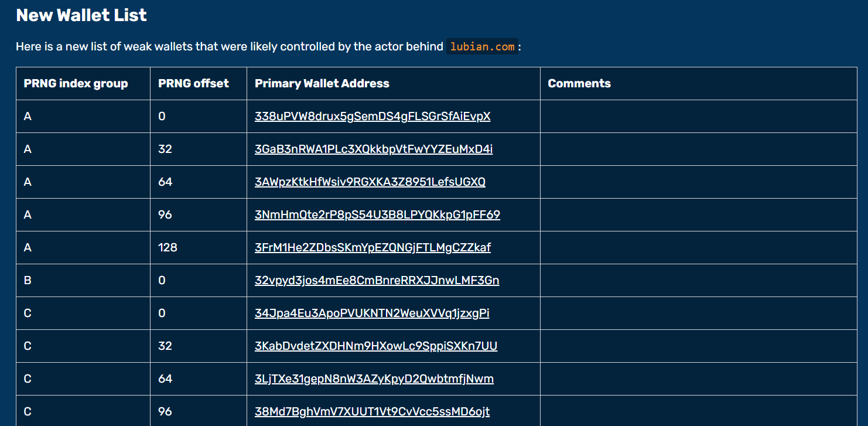This screenshot has height=426, width=868.
Task: Open wallet address link starting with 38Md7BghVm
Action: point(372,411)
